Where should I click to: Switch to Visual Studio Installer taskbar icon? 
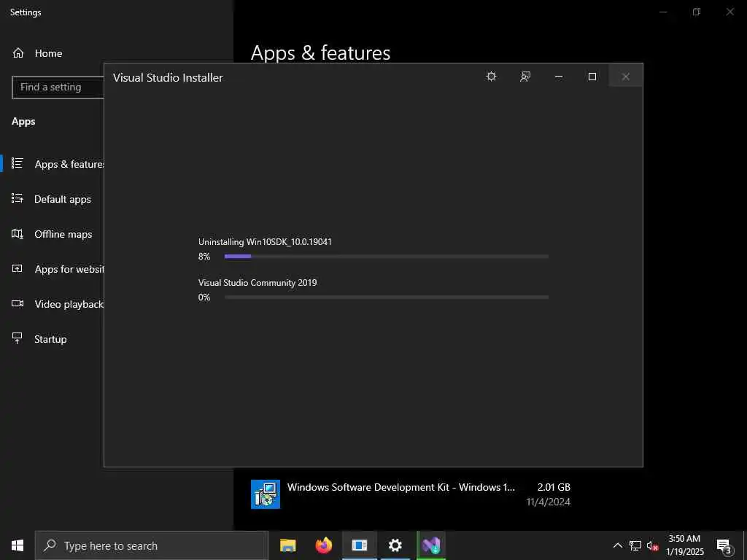pyautogui.click(x=431, y=545)
